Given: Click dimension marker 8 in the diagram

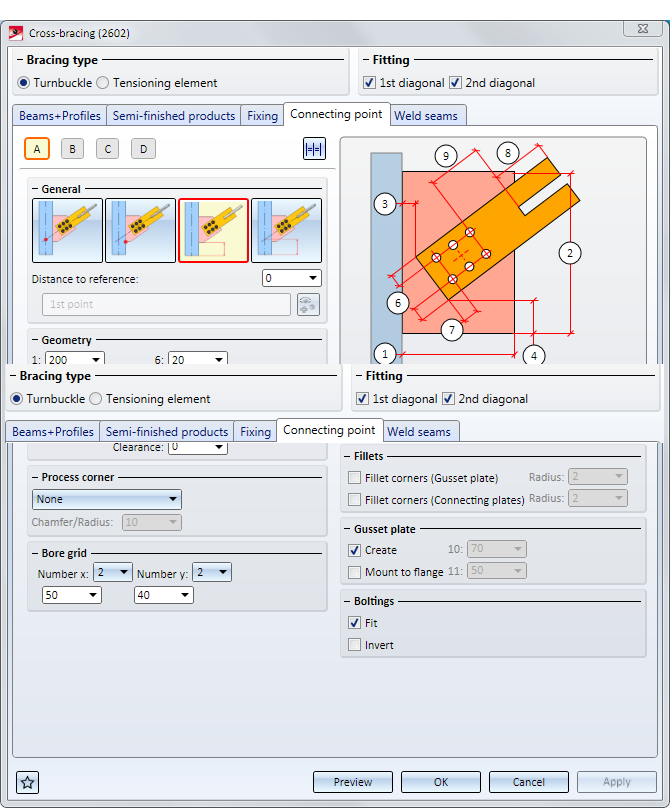Looking at the screenshot, I should (508, 153).
